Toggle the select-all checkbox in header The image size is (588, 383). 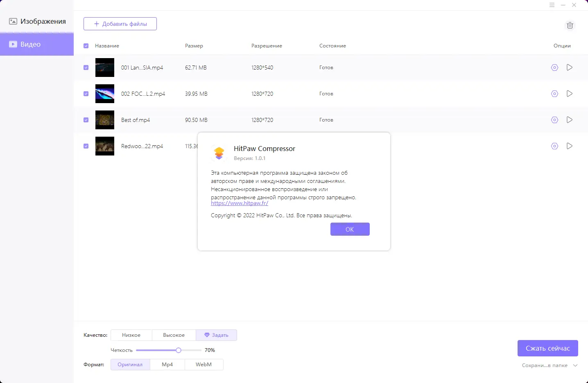86,46
